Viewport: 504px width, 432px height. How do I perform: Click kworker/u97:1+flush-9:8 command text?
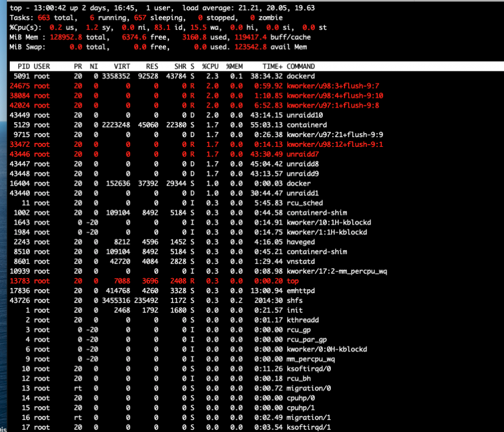click(333, 105)
